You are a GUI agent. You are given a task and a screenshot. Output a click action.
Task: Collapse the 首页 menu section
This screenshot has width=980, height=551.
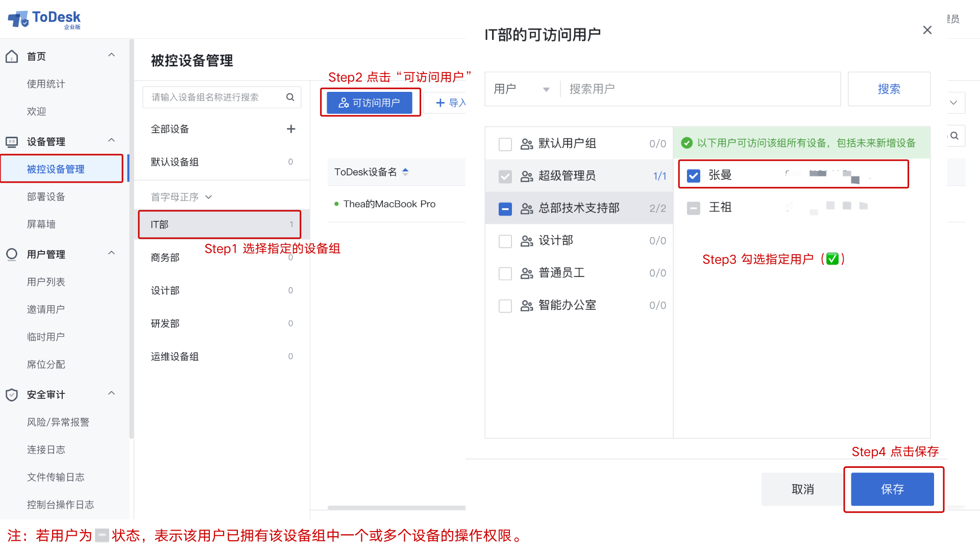111,55
